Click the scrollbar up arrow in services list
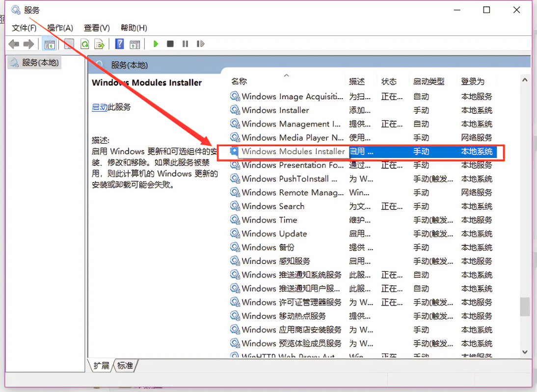537x392 pixels. 525,80
